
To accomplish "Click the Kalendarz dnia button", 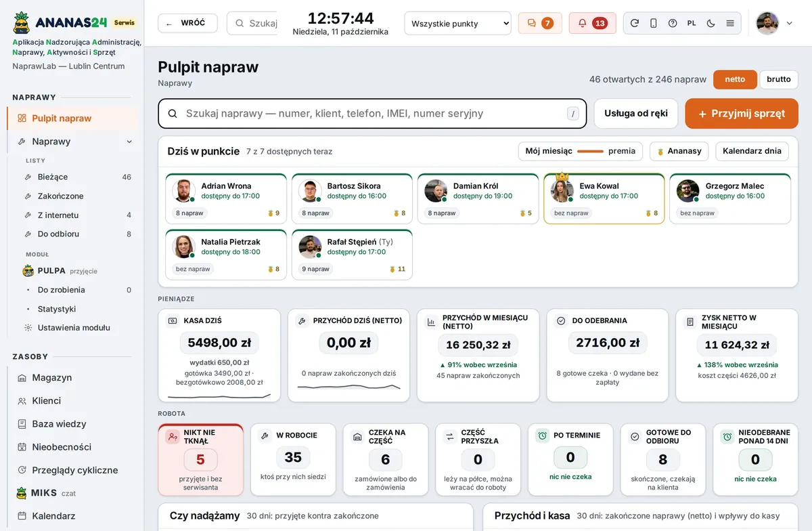I will click(752, 151).
